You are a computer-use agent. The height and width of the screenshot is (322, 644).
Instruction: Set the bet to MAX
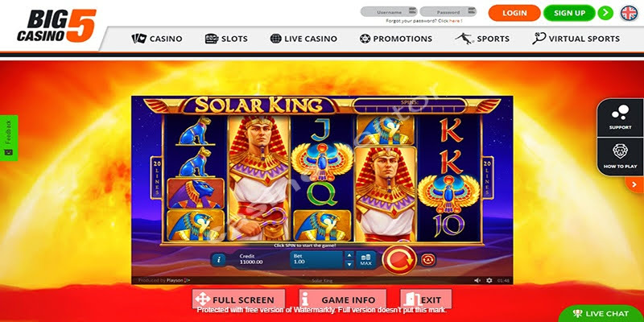365,259
